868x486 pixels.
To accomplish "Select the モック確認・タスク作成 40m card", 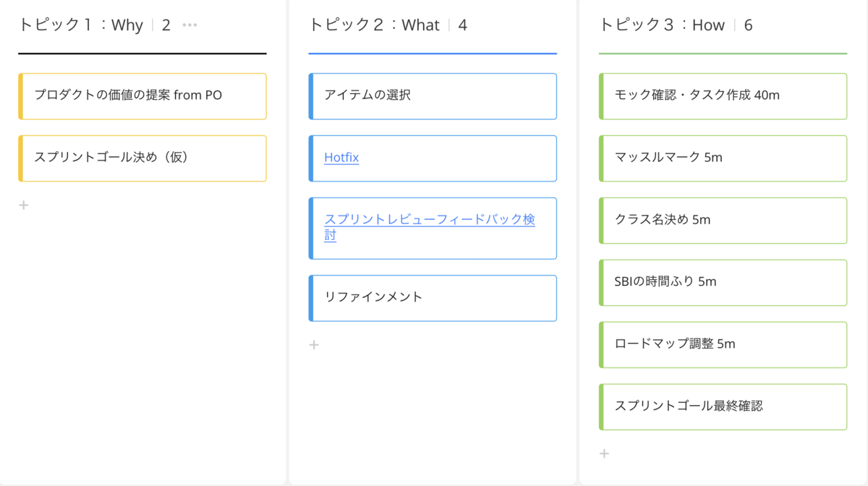I will [x=723, y=96].
